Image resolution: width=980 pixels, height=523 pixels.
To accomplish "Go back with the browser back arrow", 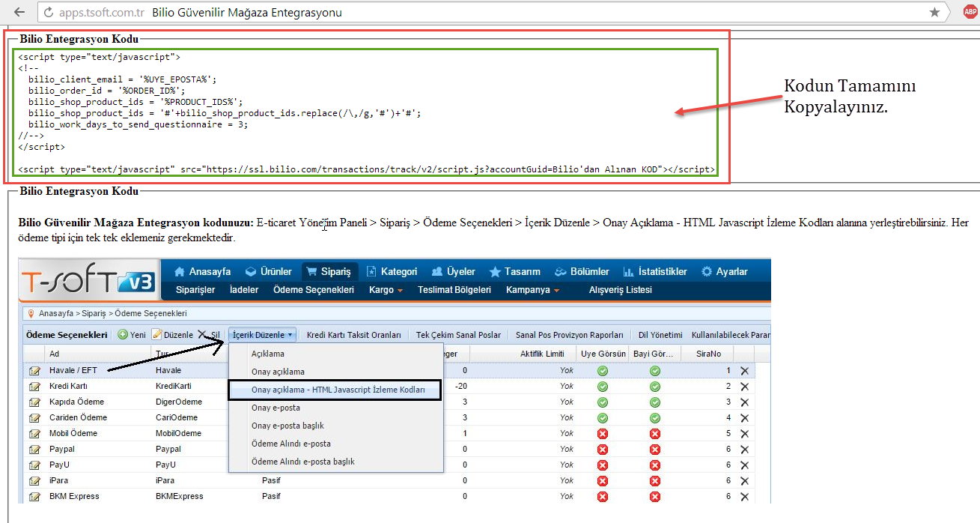I will point(19,12).
